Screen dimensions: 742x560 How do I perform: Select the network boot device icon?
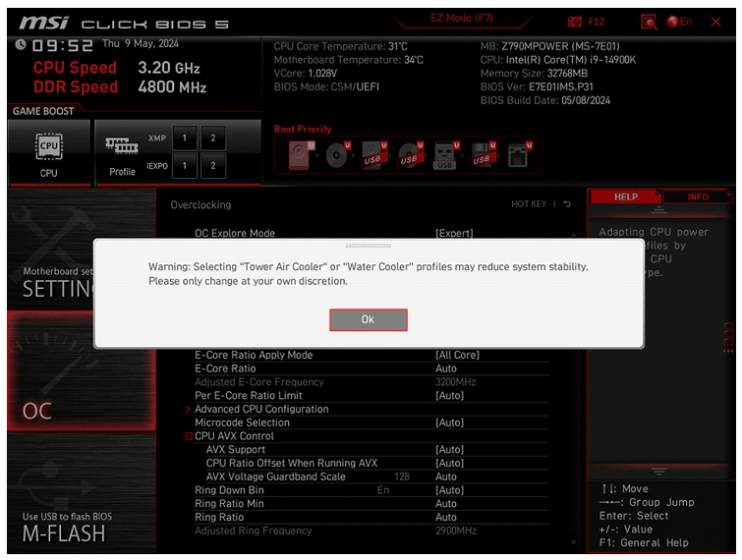(520, 155)
